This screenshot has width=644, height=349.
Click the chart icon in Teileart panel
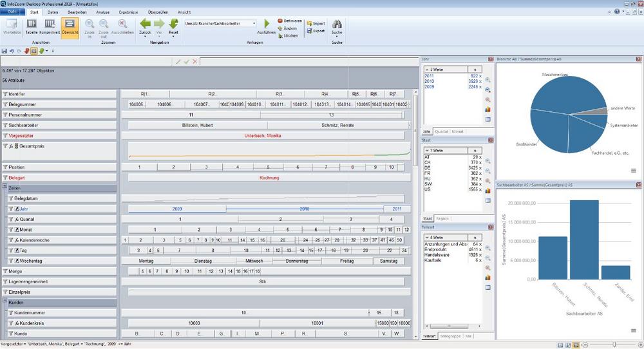click(488, 278)
